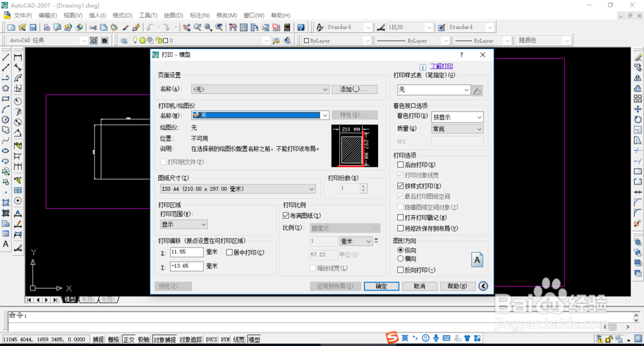Click the 添加 button for page setup
Image resolution: width=644 pixels, height=346 pixels.
coord(354,89)
